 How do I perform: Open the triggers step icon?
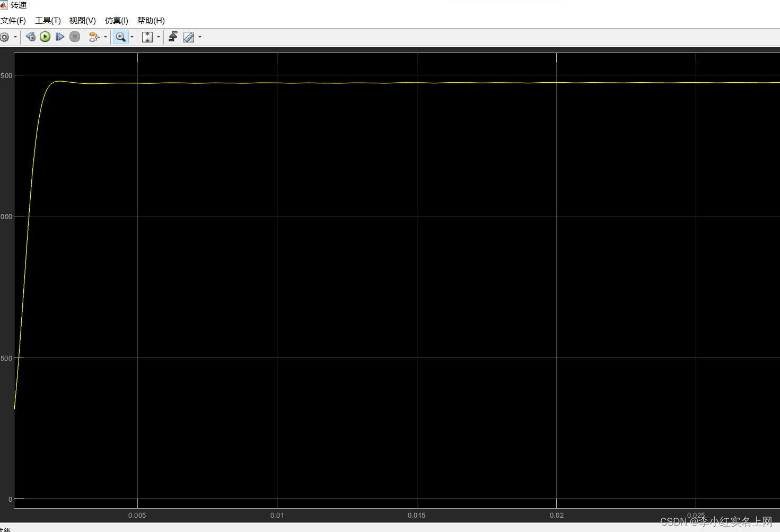173,37
